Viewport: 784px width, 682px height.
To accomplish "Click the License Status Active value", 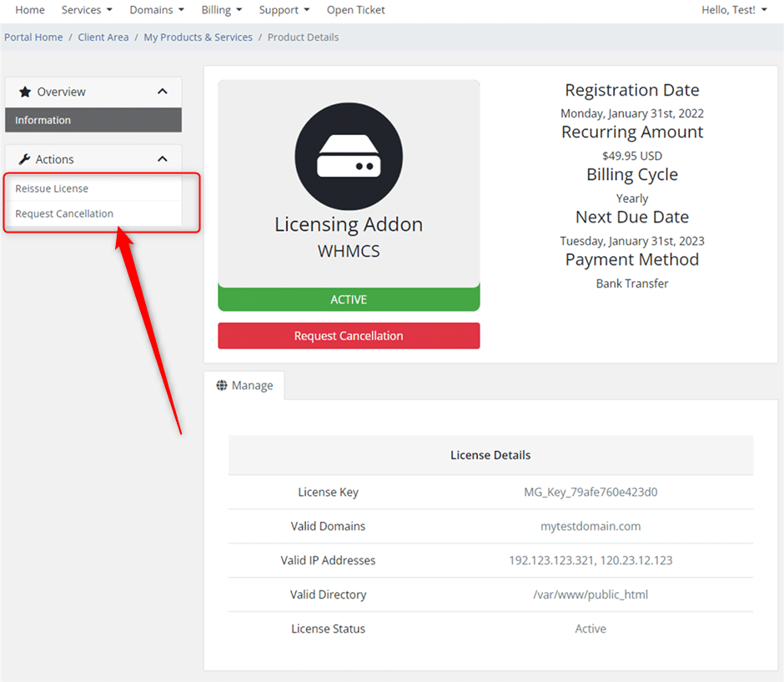I will (x=591, y=629).
